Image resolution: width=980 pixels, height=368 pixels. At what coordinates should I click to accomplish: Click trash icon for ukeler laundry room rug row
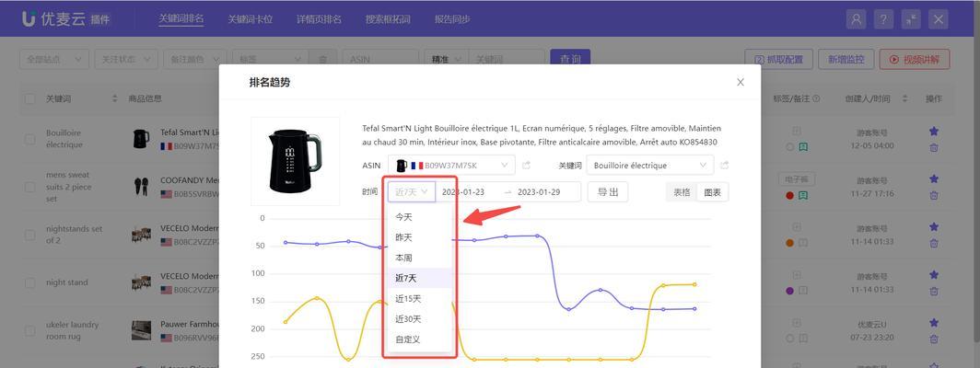tap(934, 339)
